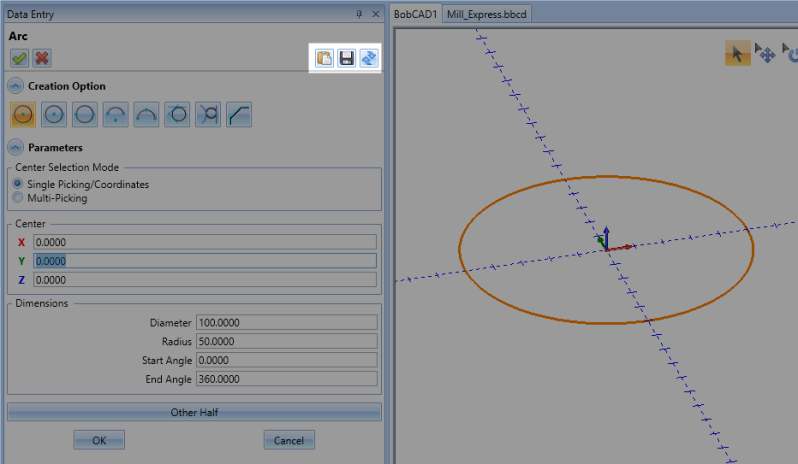This screenshot has height=464, width=798.
Task: Select Multi-Picking radio button
Action: [x=17, y=198]
